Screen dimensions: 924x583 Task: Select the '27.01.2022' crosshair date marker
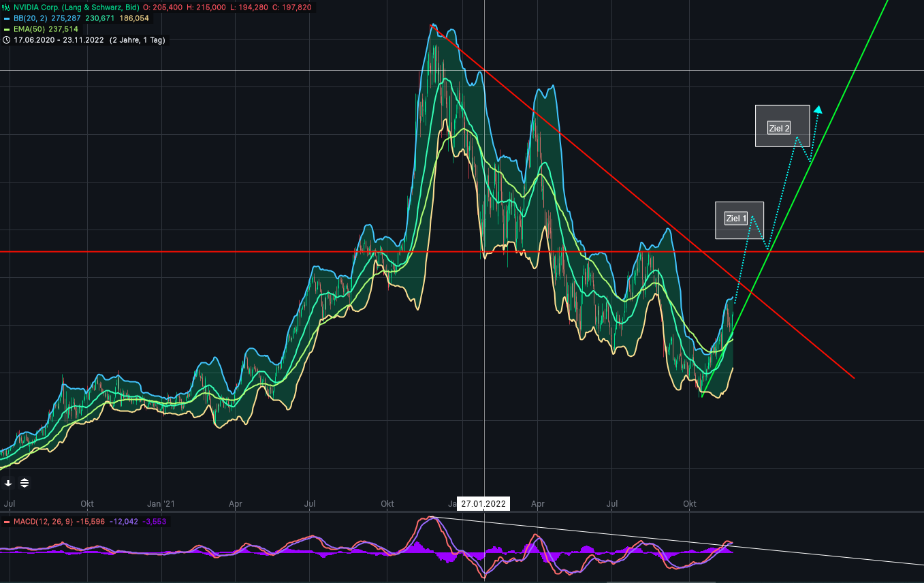pyautogui.click(x=484, y=503)
